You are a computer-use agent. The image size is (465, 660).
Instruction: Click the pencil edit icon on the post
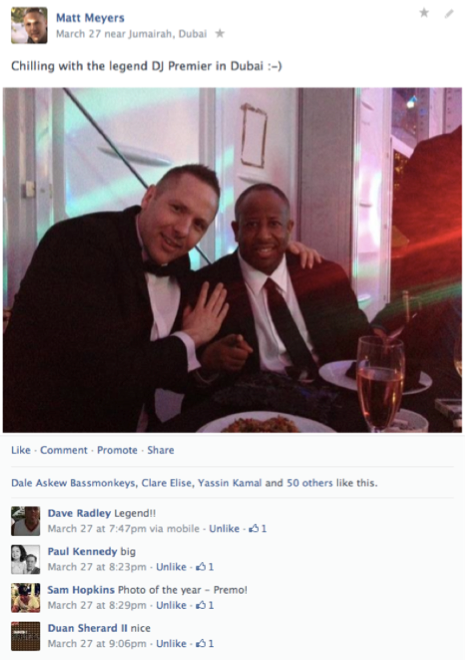coord(449,14)
